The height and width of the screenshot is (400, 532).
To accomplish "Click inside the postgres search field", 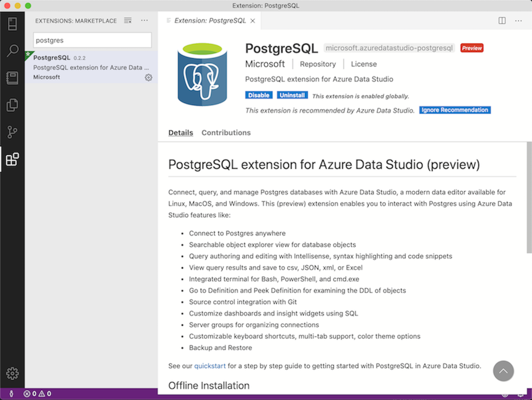I will pos(92,40).
